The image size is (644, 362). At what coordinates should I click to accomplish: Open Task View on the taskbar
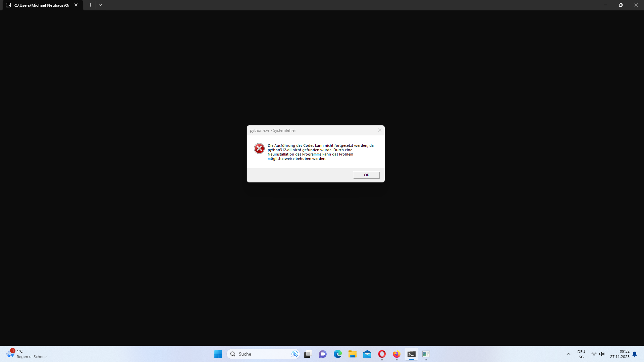tap(308, 354)
